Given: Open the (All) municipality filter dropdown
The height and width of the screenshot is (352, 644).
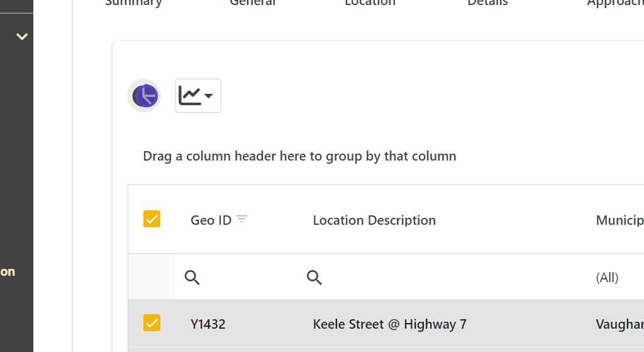Looking at the screenshot, I should point(607,278).
